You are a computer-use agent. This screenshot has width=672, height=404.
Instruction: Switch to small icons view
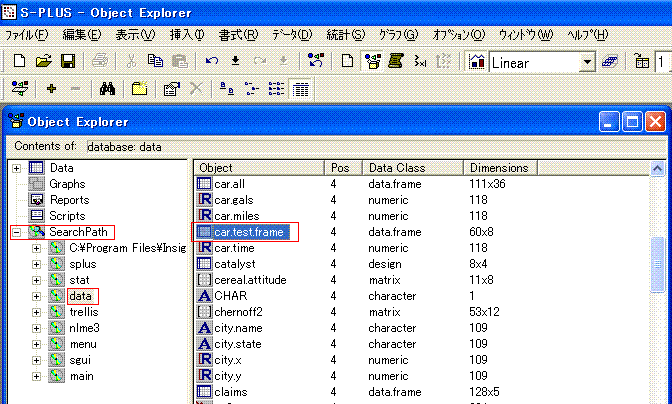tap(252, 89)
